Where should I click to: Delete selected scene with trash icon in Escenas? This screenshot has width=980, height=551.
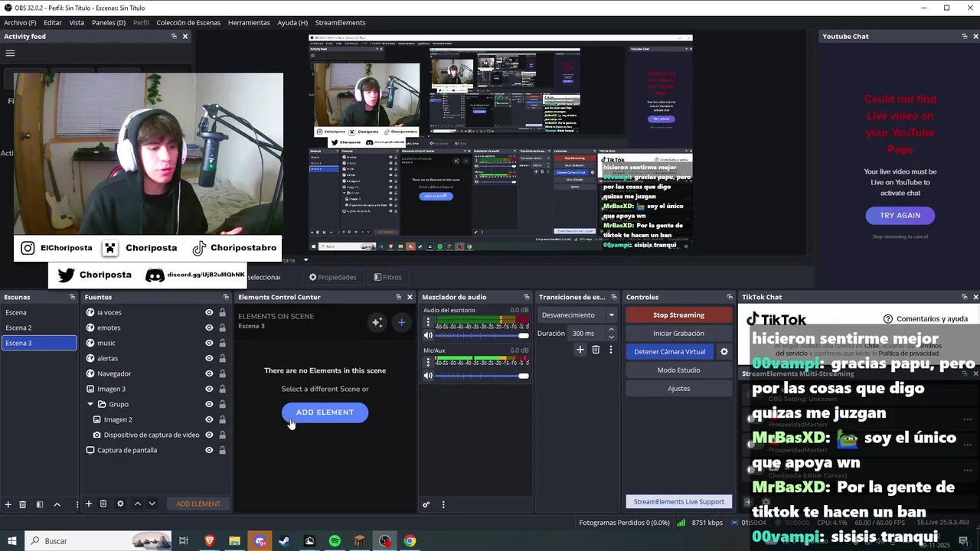23,504
